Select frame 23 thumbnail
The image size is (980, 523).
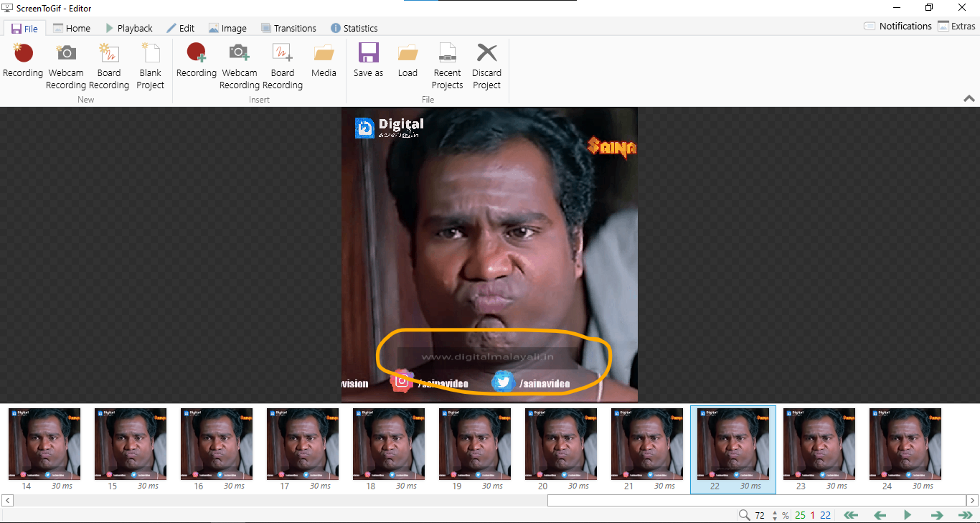(x=819, y=450)
